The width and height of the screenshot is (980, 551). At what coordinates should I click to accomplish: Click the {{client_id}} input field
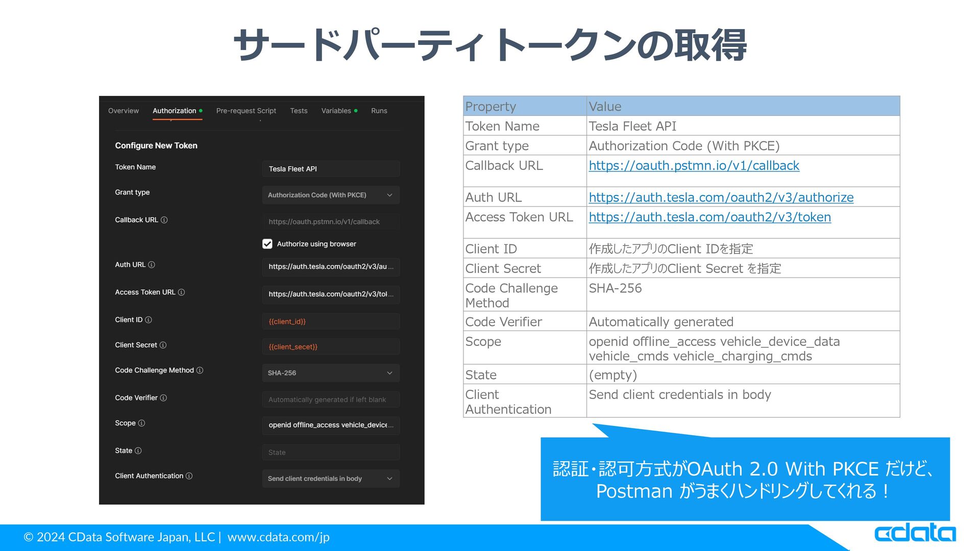(331, 322)
